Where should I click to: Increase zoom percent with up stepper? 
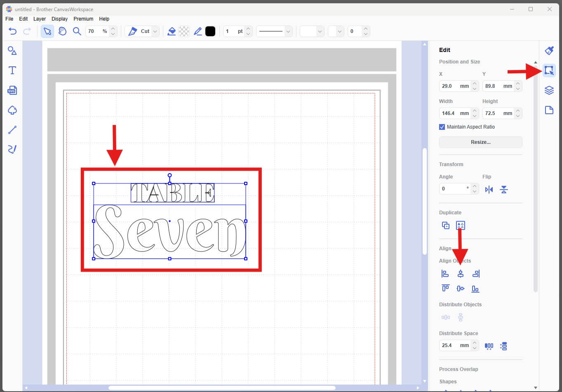113,28
